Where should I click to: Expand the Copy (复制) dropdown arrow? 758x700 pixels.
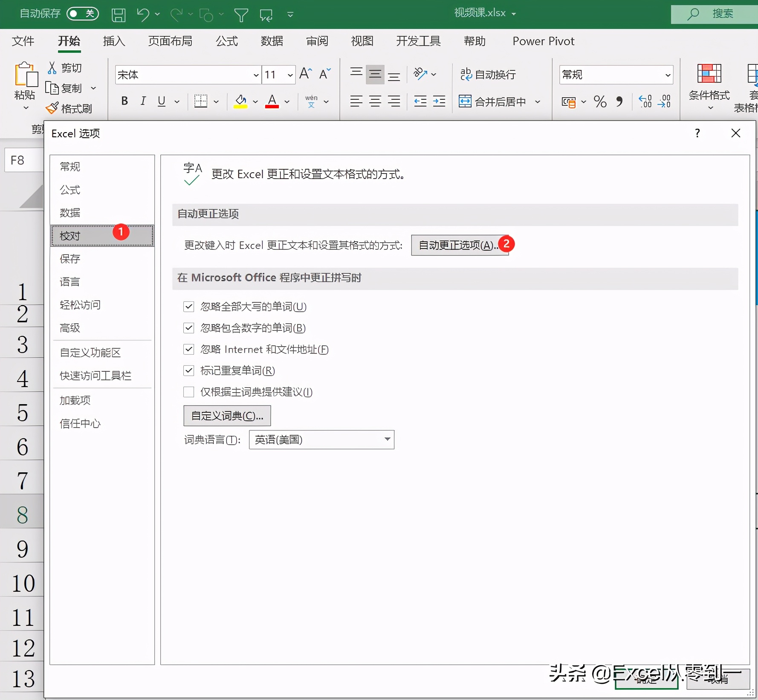point(93,88)
